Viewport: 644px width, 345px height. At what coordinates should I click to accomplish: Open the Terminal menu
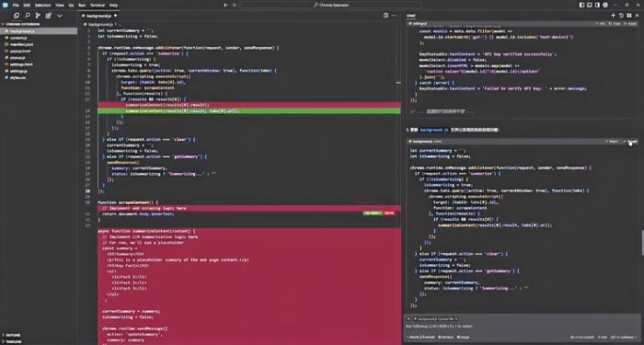click(x=98, y=5)
